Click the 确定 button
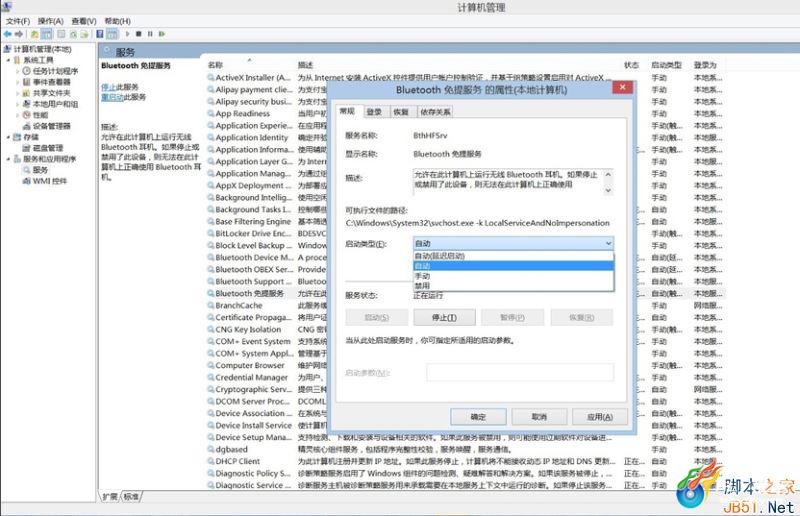This screenshot has width=800, height=516. 478,417
